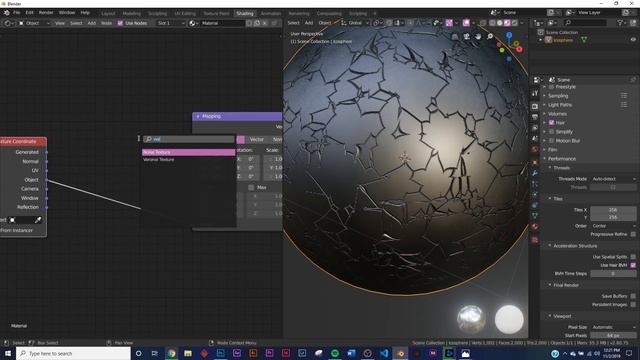640x360 pixels.
Task: Toggle the Simplify checkbox
Action: point(551,132)
